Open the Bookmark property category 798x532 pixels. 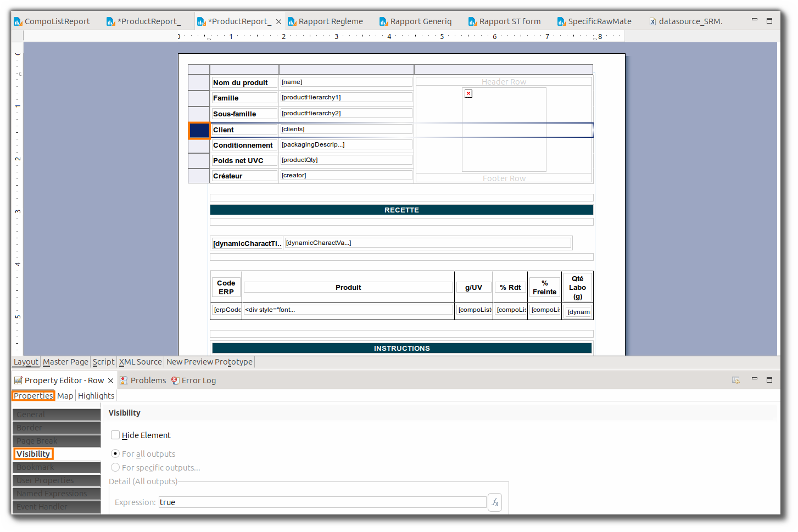(57, 467)
